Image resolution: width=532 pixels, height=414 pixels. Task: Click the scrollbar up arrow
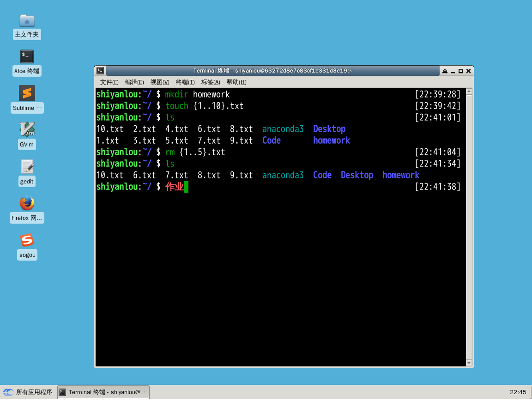tap(468, 91)
